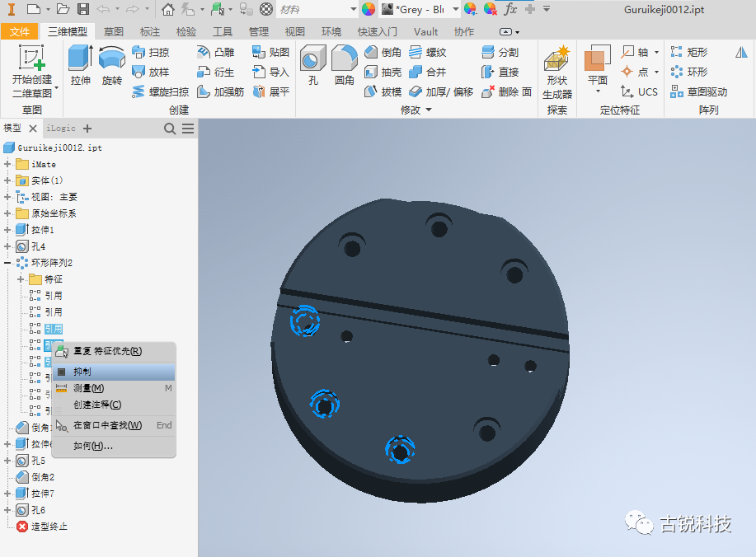The height and width of the screenshot is (557, 756).
Task: Click the 螺纹 (Thread) tool
Action: click(428, 52)
